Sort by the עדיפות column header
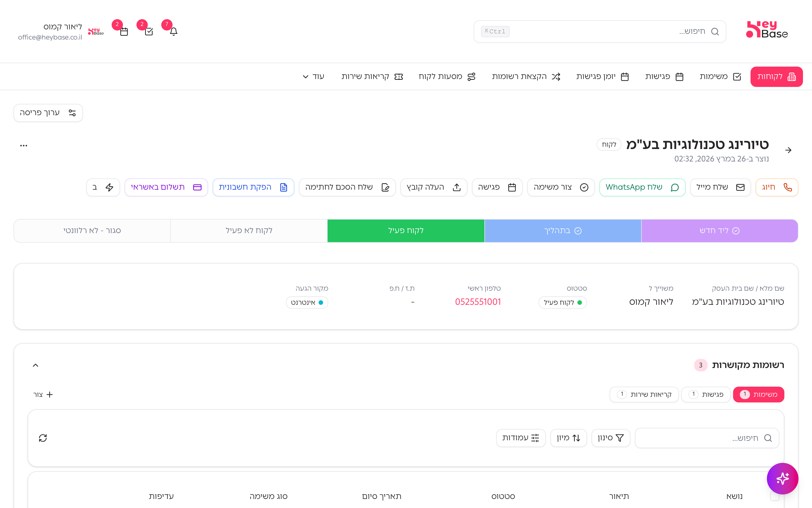 (161, 496)
